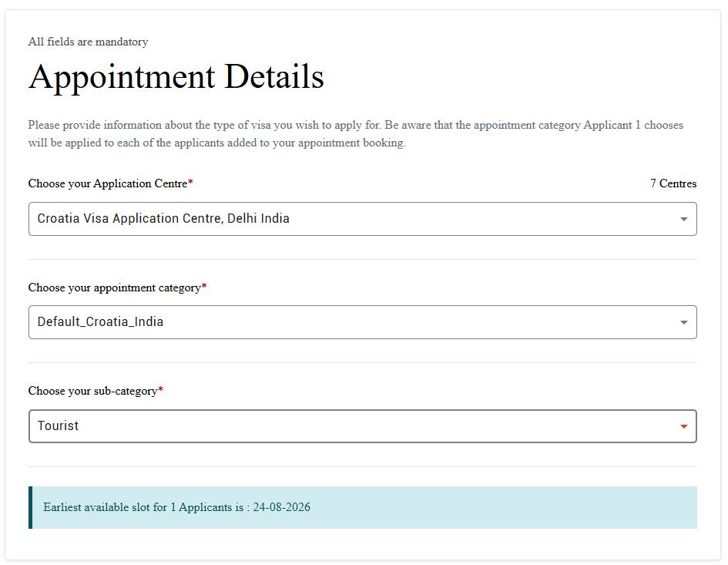The image size is (728, 565).
Task: Click the Appointment Details heading
Action: (176, 76)
